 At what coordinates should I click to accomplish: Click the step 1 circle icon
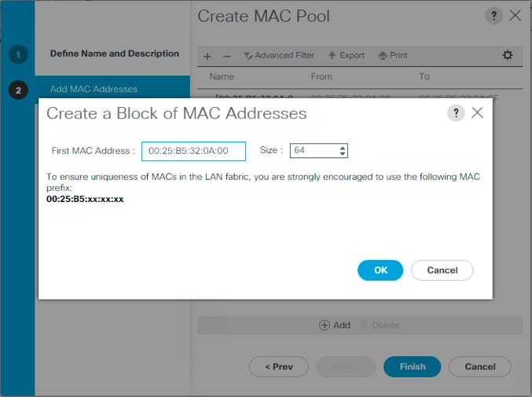pos(18,54)
